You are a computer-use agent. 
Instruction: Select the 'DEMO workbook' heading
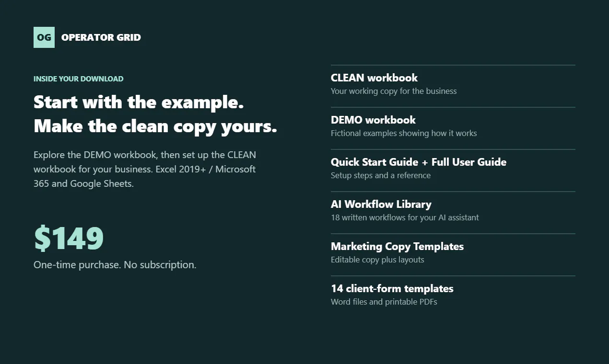(373, 120)
